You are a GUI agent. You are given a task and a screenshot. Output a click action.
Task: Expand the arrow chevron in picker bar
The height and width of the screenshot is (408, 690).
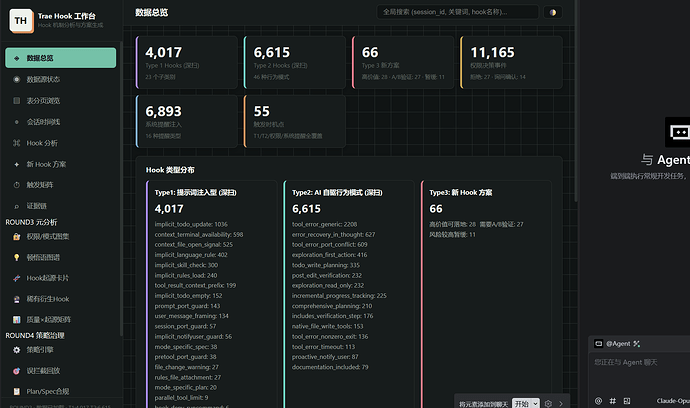[561, 404]
